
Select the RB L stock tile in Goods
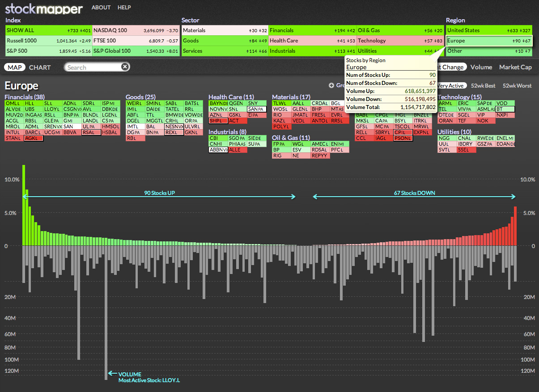pyautogui.click(x=135, y=138)
